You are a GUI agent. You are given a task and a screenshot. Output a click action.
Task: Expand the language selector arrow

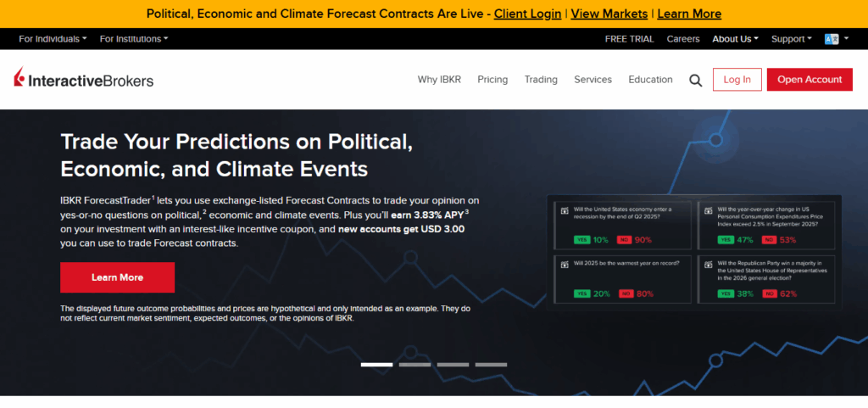847,39
